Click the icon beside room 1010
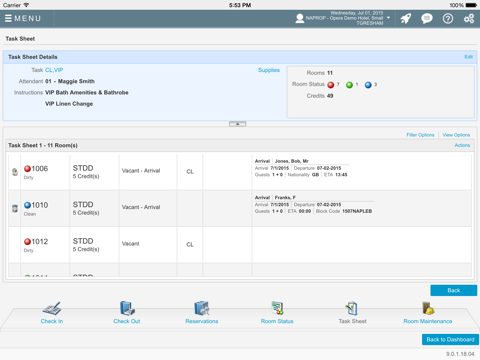480x360 pixels. tap(15, 209)
